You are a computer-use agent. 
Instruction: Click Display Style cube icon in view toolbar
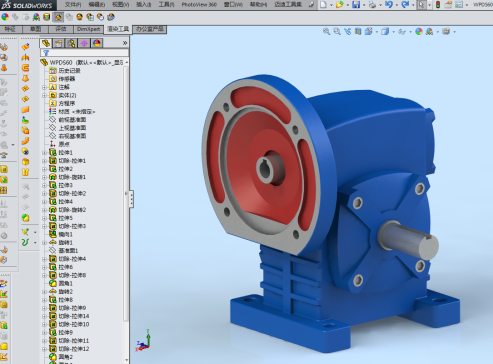click(385, 31)
